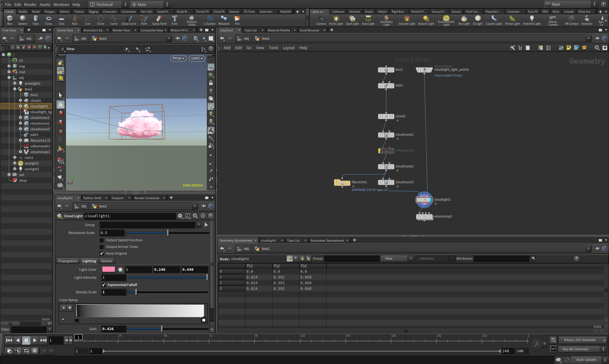Viewport: 609px width, 364px height.
Task: Expand the cloudnoise1 tree node
Action: (x=20, y=118)
